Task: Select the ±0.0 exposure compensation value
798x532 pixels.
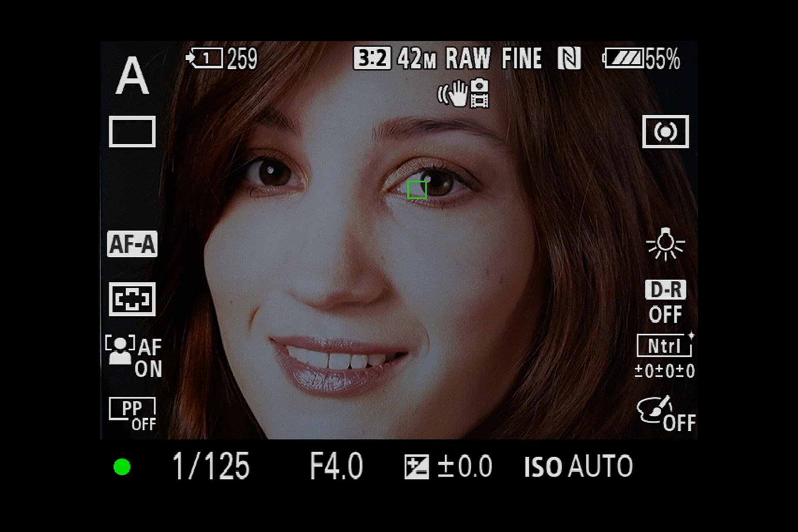Action: (465, 466)
